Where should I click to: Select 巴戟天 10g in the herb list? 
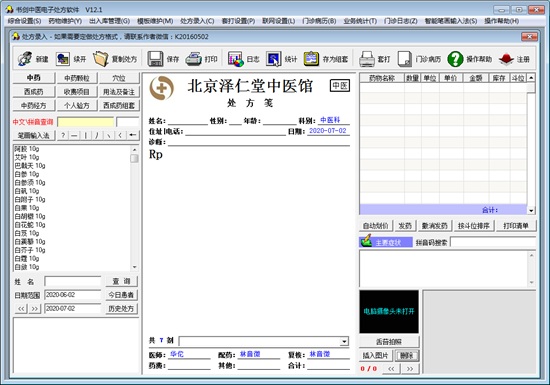30,166
